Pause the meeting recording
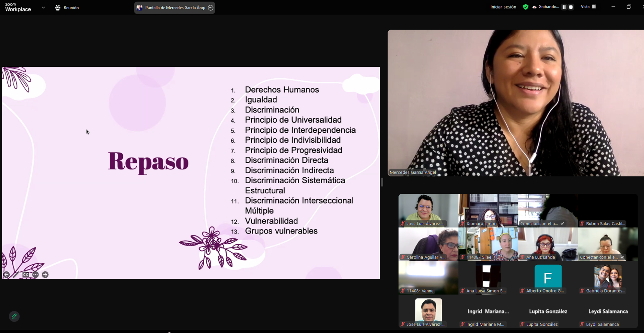644x333 pixels. coord(564,7)
